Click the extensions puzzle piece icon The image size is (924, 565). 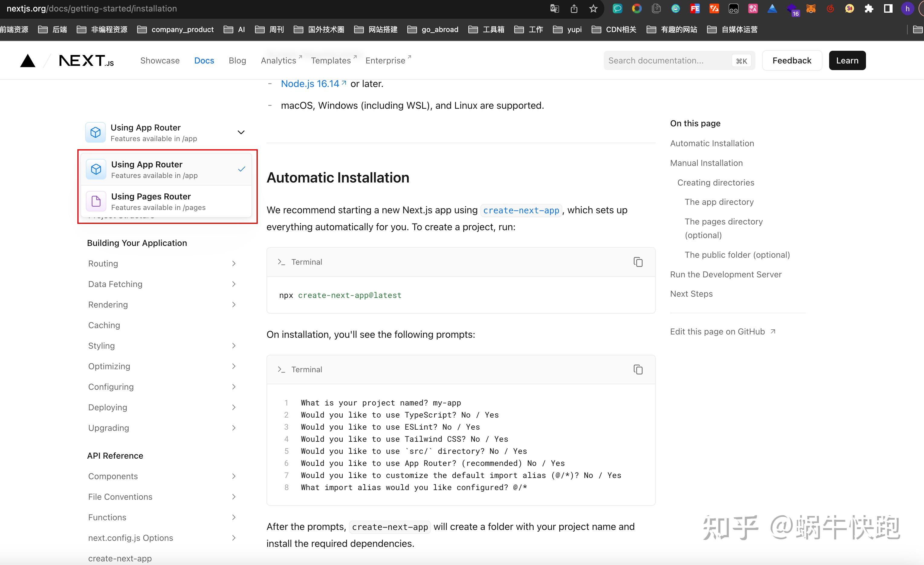point(868,8)
